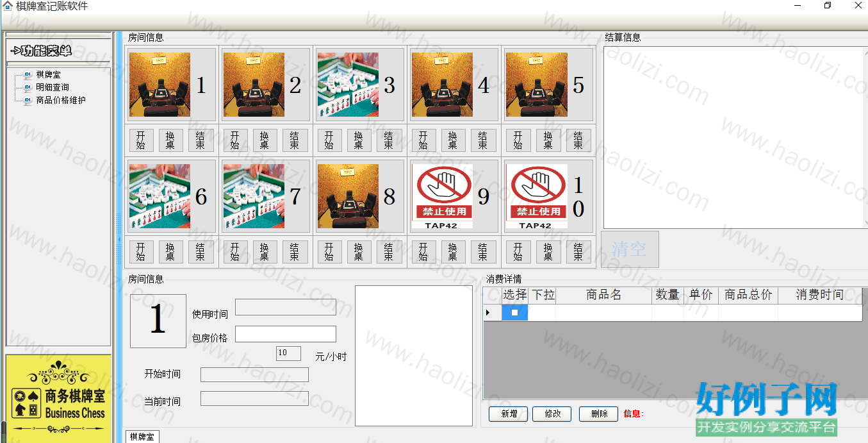End session for room 3 (结束)
This screenshot has height=443, width=868.
tap(389, 140)
